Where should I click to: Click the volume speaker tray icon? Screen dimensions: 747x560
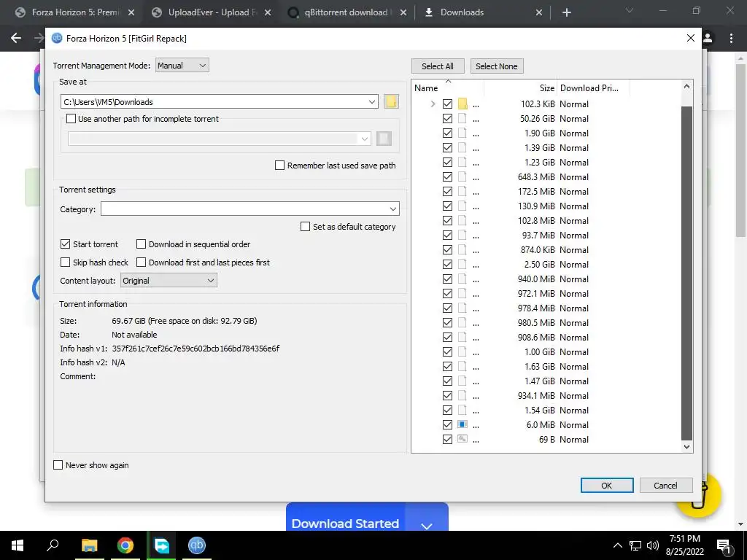pos(653,545)
